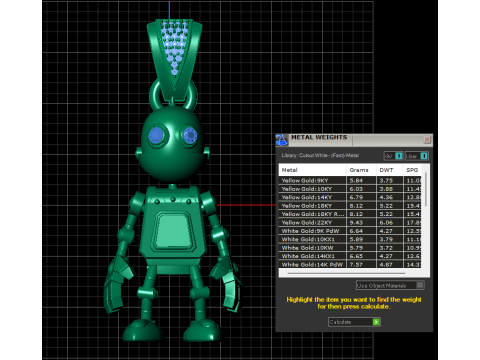Select the White Gold:14K PdW row
The width and height of the screenshot is (480, 360).
350,264
